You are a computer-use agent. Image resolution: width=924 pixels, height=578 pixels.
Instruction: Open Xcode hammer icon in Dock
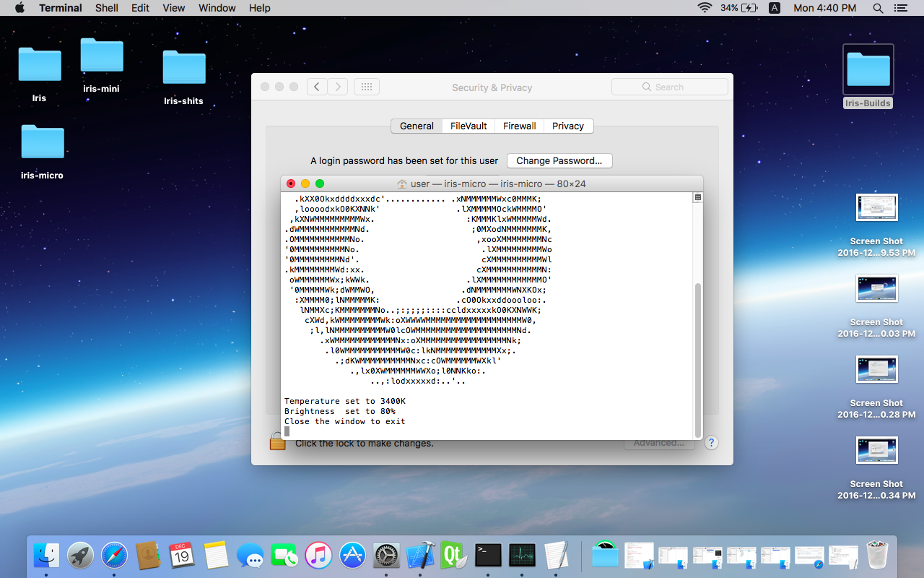420,556
